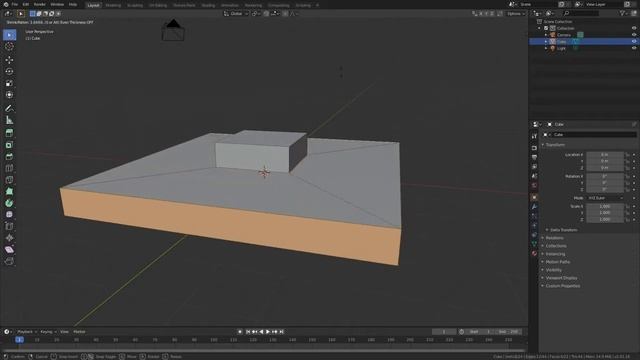The height and width of the screenshot is (360, 640).
Task: Choose the combined Transform tool
Action: [9, 95]
